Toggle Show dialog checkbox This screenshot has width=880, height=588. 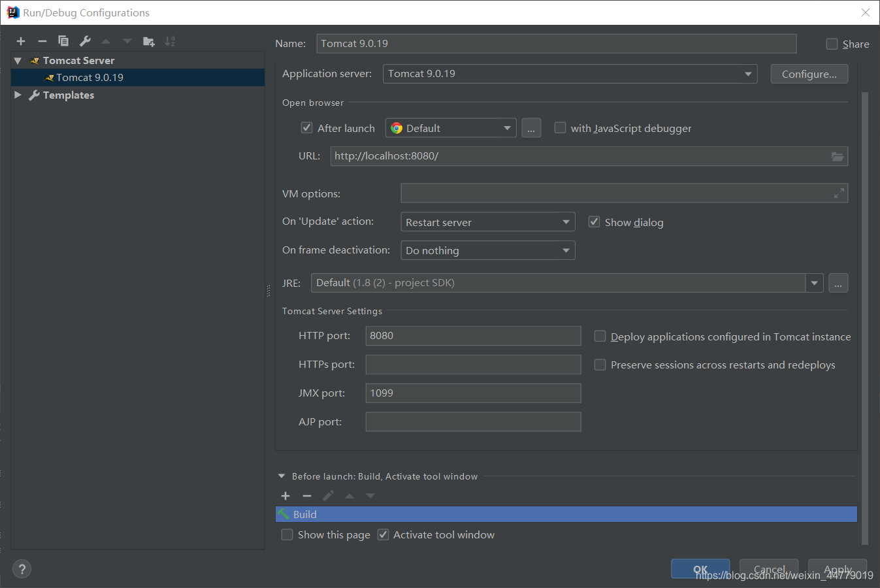click(x=594, y=221)
